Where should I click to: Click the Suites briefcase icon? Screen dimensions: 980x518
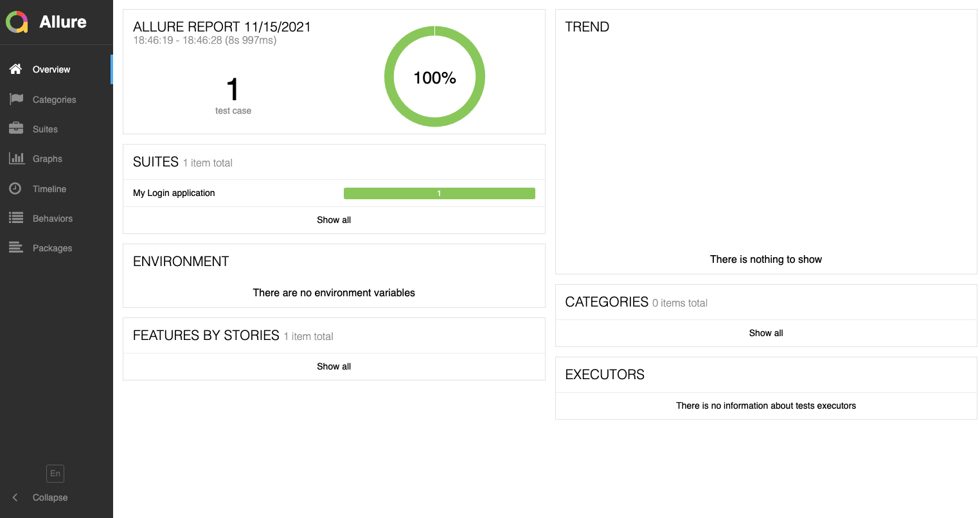16,129
